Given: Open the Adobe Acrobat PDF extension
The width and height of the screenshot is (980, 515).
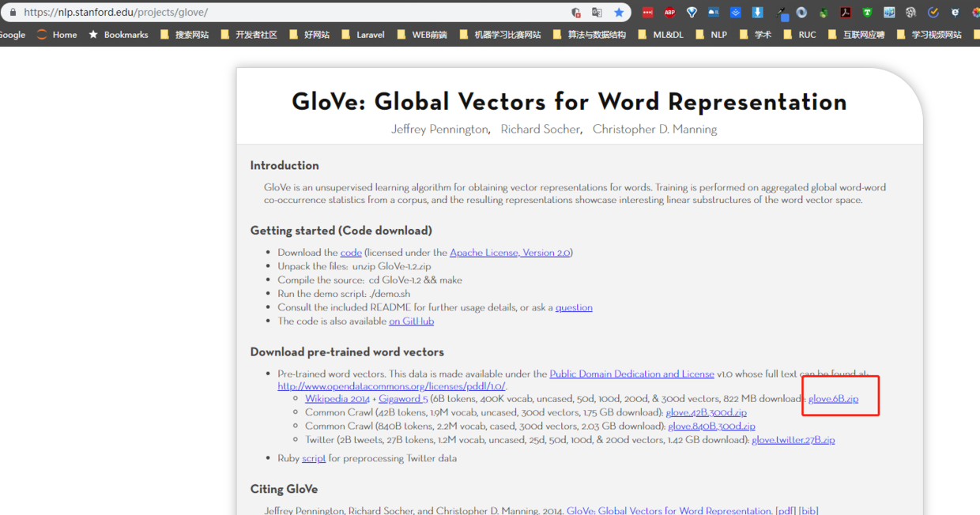Looking at the screenshot, I should tap(845, 13).
